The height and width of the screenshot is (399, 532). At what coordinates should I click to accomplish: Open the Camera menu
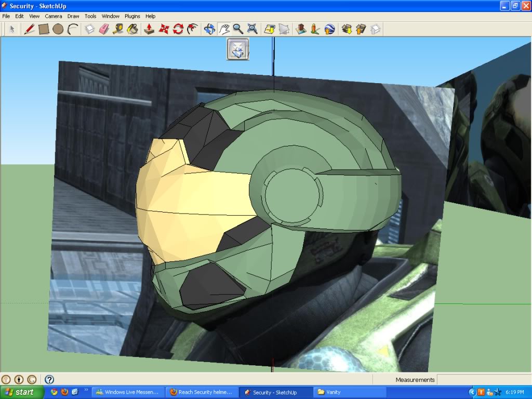pyautogui.click(x=54, y=16)
